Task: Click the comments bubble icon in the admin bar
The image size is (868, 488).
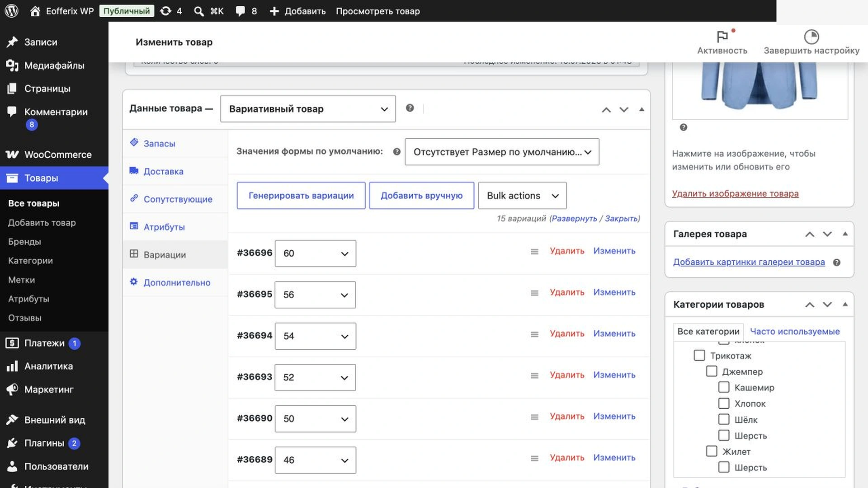Action: [x=241, y=11]
